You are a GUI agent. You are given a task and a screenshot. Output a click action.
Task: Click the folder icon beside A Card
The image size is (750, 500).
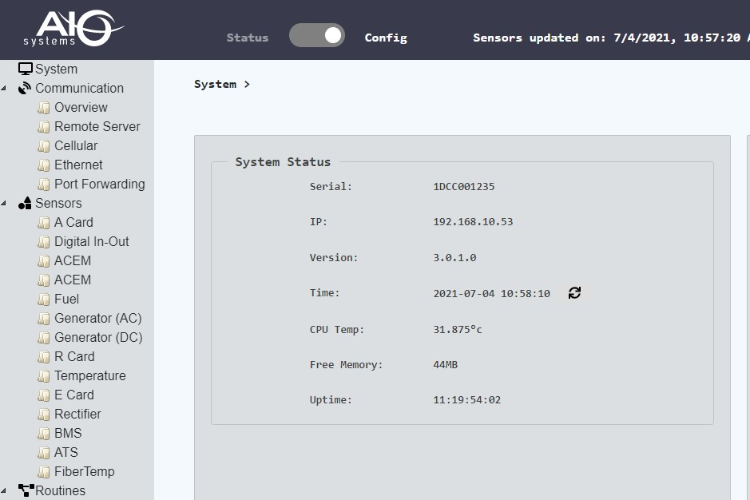[x=44, y=222]
